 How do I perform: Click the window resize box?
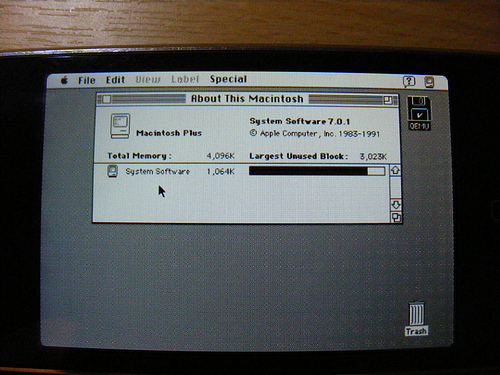(x=396, y=217)
